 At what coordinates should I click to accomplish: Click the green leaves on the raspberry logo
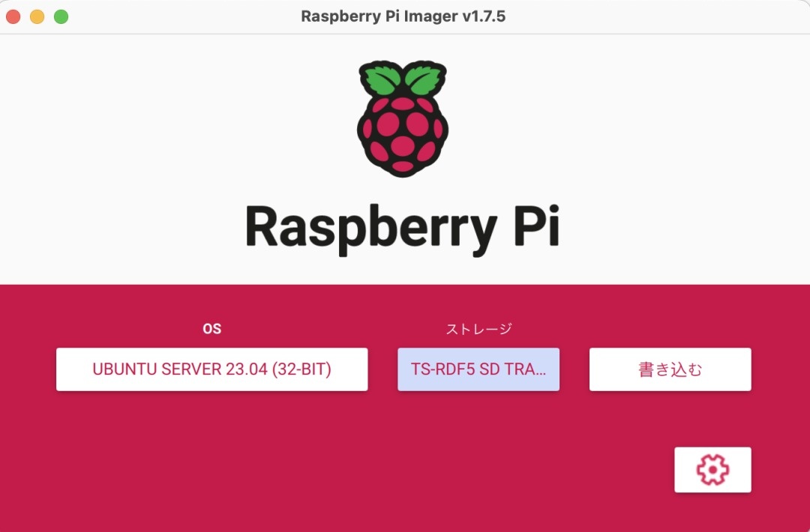(403, 79)
